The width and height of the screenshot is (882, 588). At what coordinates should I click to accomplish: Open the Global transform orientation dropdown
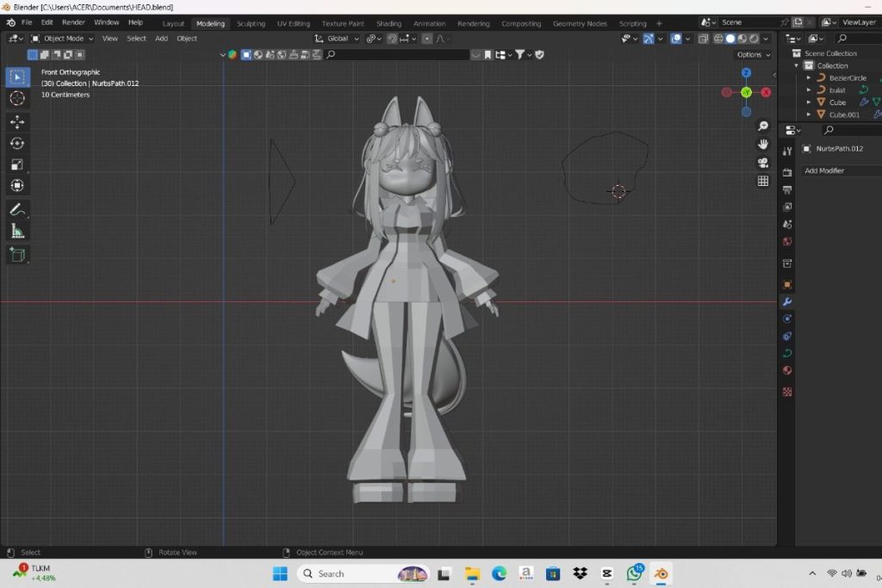(337, 39)
